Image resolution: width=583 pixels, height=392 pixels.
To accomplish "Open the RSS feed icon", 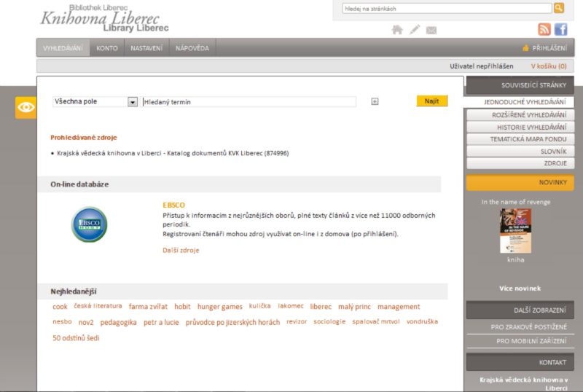I will [544, 29].
